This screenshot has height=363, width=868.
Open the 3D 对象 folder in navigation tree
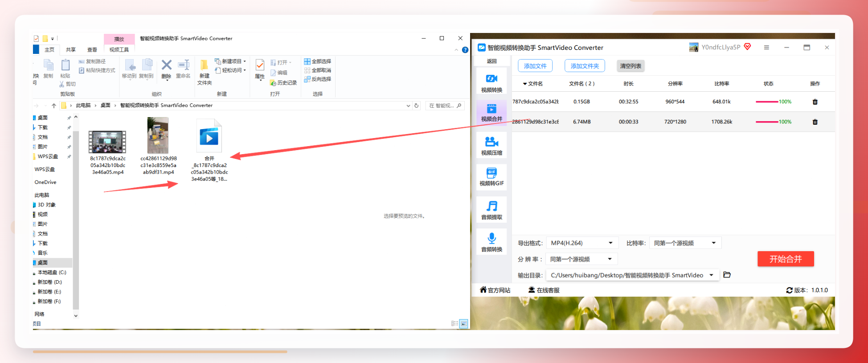coord(47,205)
